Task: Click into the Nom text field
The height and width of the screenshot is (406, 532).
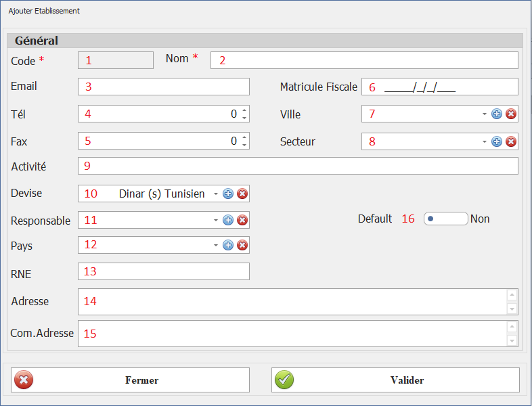Action: click(x=365, y=60)
